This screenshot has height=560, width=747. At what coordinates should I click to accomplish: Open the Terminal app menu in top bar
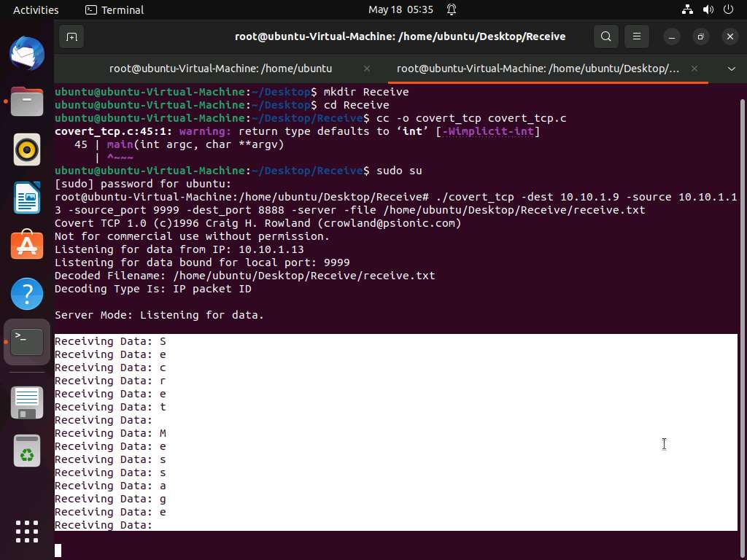click(115, 9)
